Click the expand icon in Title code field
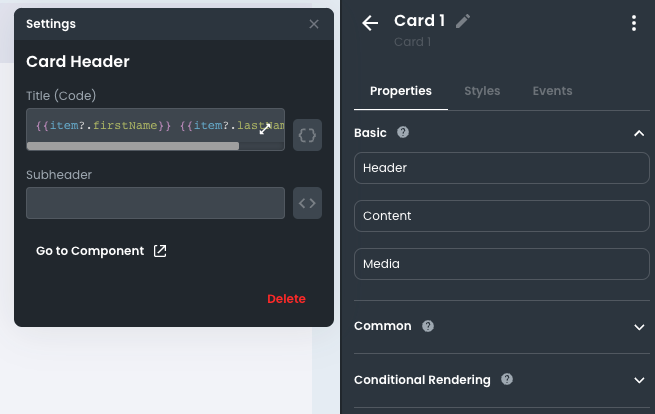The width and height of the screenshot is (655, 414). pyautogui.click(x=266, y=128)
